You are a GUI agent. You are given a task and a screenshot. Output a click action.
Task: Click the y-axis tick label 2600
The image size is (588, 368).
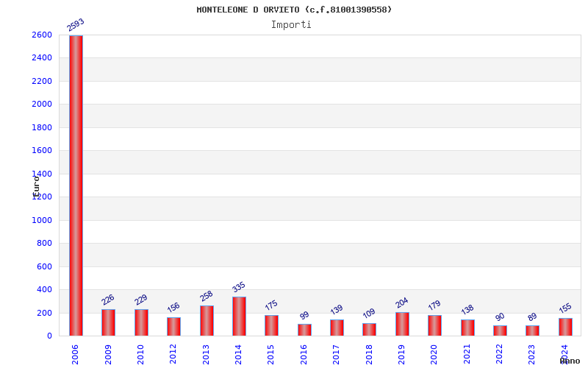[42, 35]
